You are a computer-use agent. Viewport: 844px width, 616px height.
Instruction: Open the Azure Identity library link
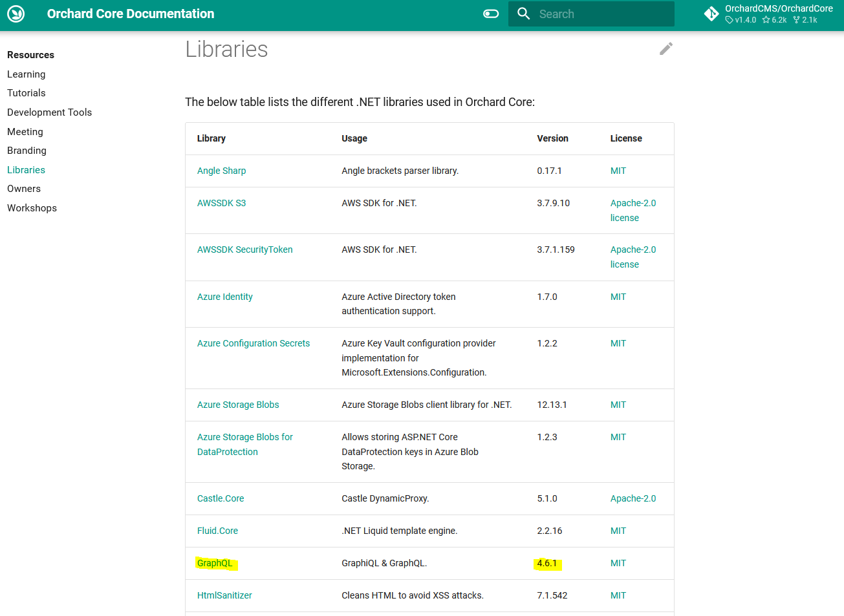click(225, 297)
